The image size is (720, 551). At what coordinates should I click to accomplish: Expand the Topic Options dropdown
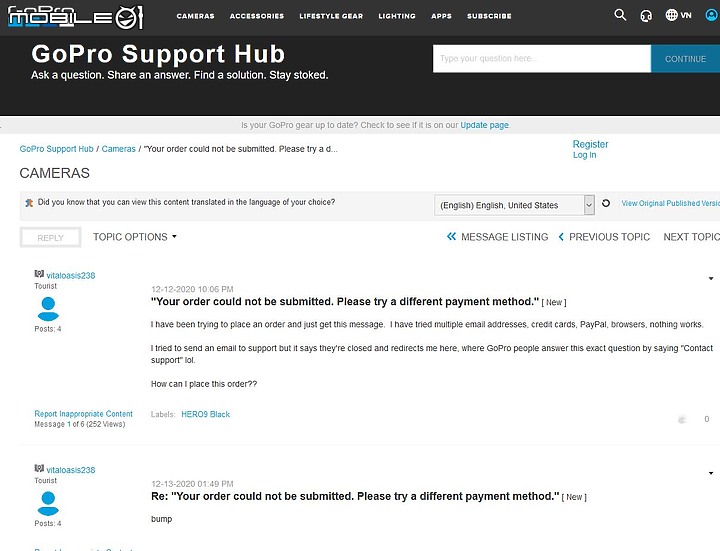[135, 237]
